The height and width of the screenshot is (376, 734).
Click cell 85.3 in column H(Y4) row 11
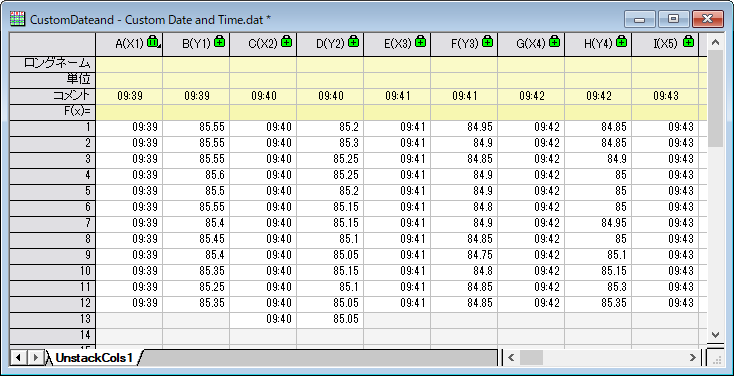coord(598,287)
